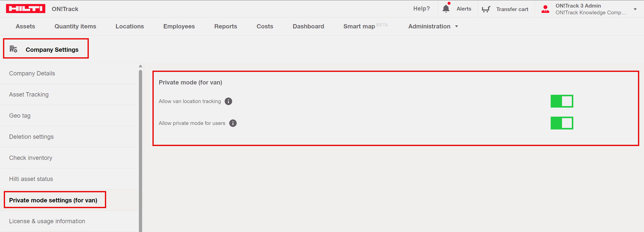Open the Alerts bell icon
This screenshot has width=644, height=232.
pos(446,9)
